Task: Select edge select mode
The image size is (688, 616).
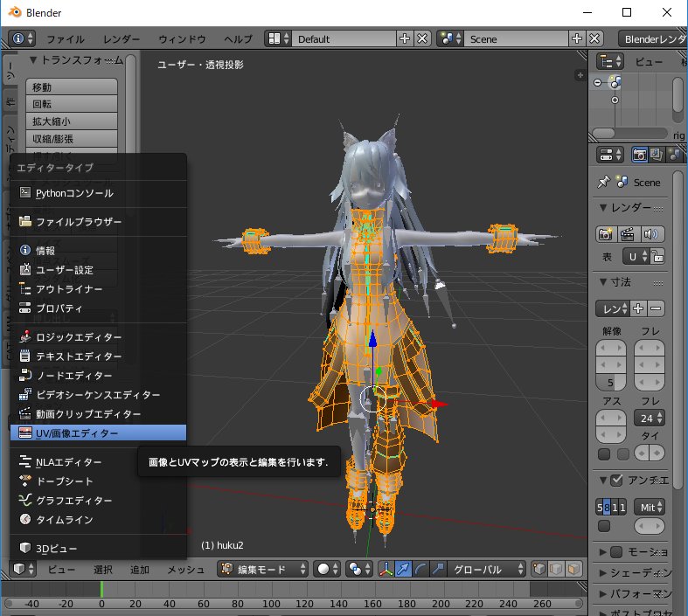Action: (x=556, y=569)
